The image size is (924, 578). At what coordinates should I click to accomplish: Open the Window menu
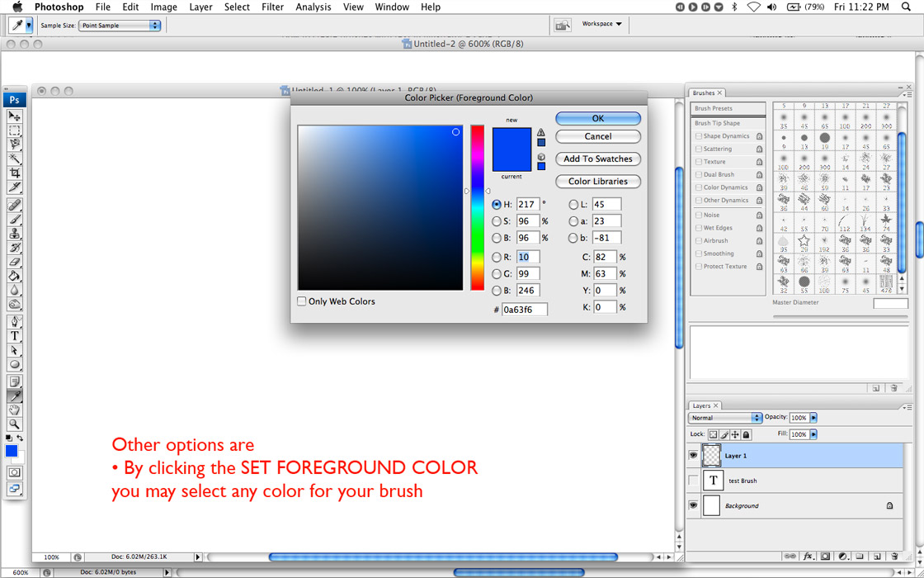(x=393, y=7)
